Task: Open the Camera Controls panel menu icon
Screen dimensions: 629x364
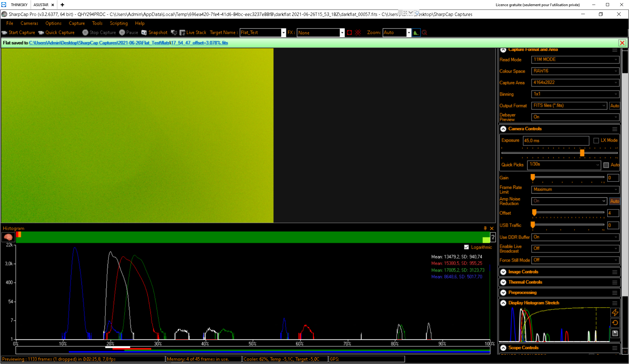Action: click(x=615, y=129)
